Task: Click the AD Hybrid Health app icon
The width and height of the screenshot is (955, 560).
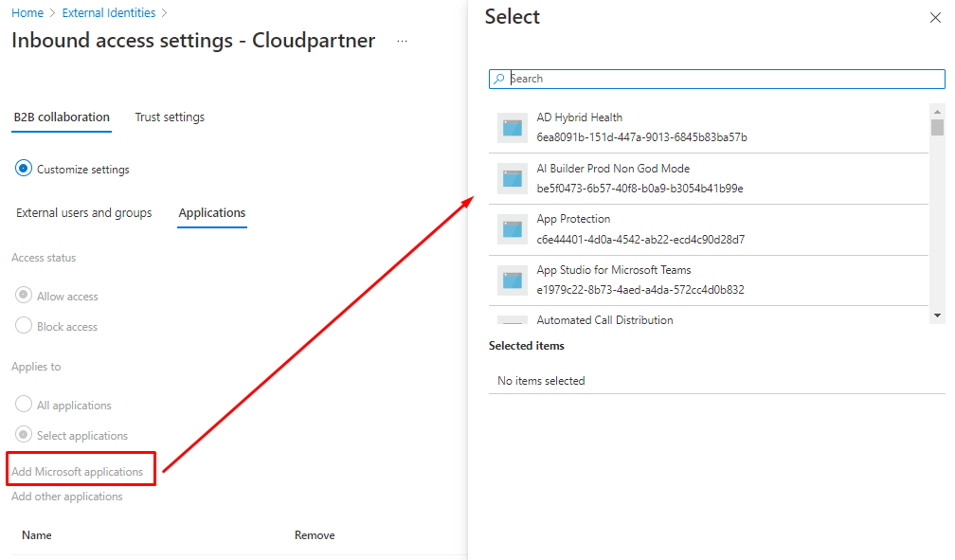Action: pos(513,128)
